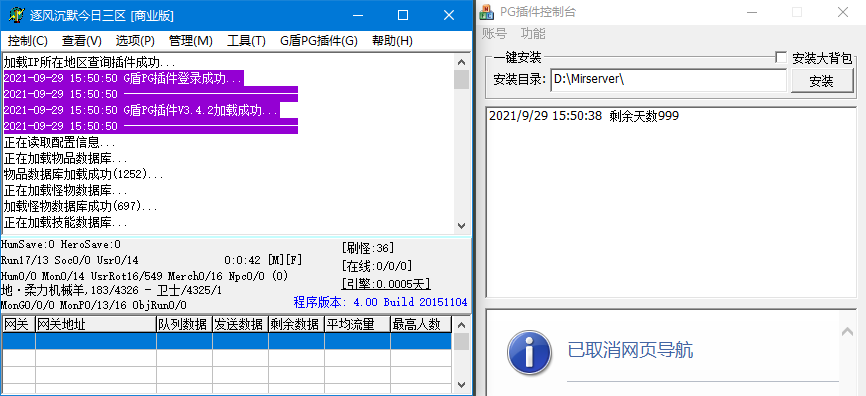Click the [刷怪:36] status text
The height and width of the screenshot is (396, 866).
368,247
